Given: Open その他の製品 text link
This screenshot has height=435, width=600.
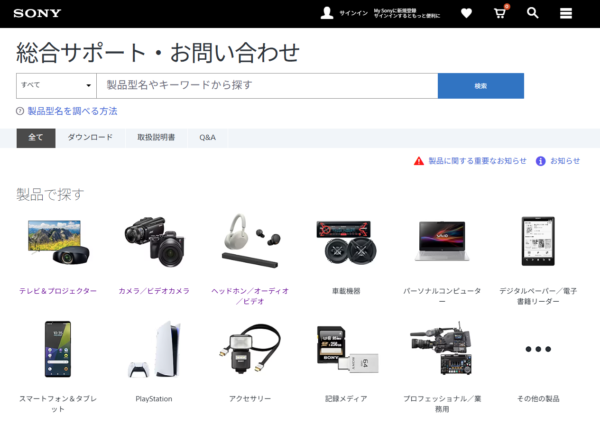Looking at the screenshot, I should [538, 399].
